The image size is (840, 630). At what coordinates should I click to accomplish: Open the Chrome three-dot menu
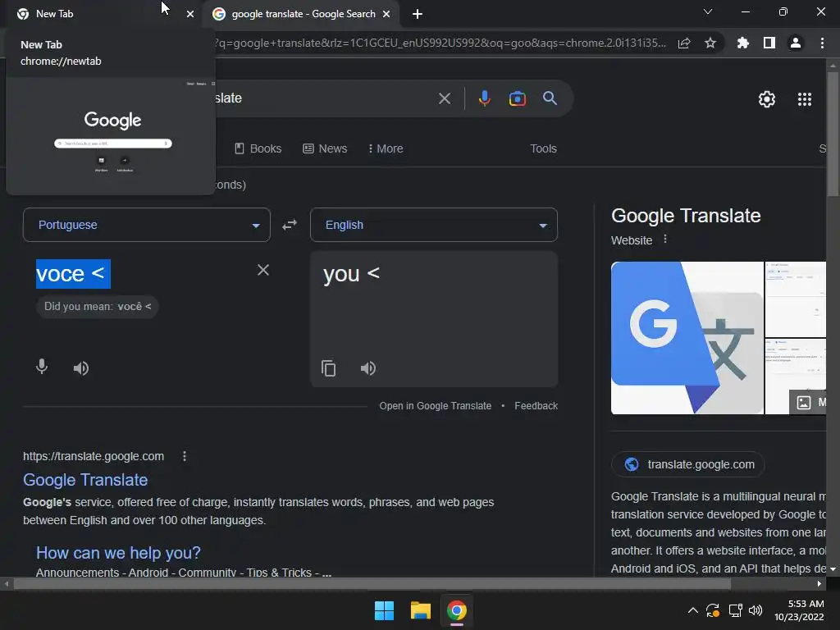(822, 43)
